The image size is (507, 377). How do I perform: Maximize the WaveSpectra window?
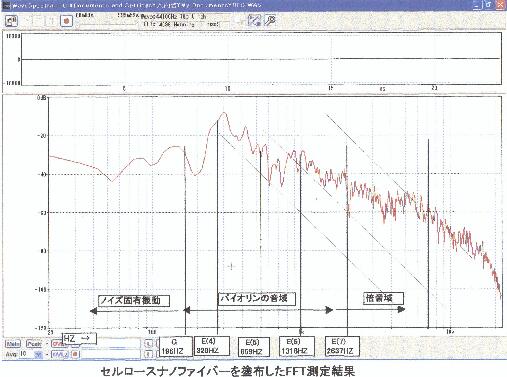point(489,5)
